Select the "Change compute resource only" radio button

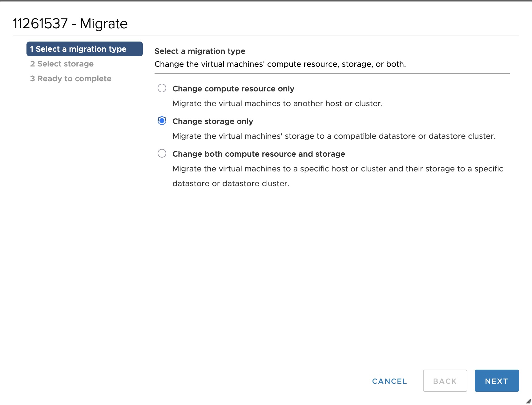click(x=162, y=88)
